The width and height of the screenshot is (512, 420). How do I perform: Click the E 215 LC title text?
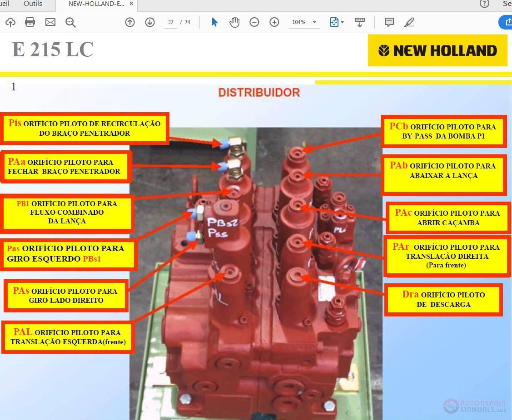[x=53, y=49]
